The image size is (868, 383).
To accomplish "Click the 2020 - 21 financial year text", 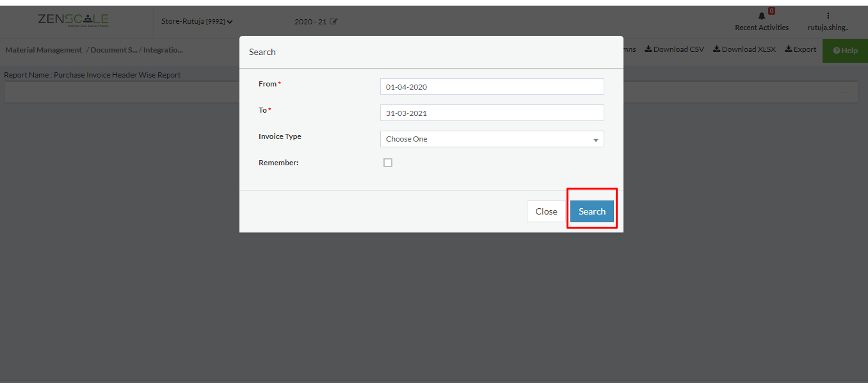I will [310, 22].
